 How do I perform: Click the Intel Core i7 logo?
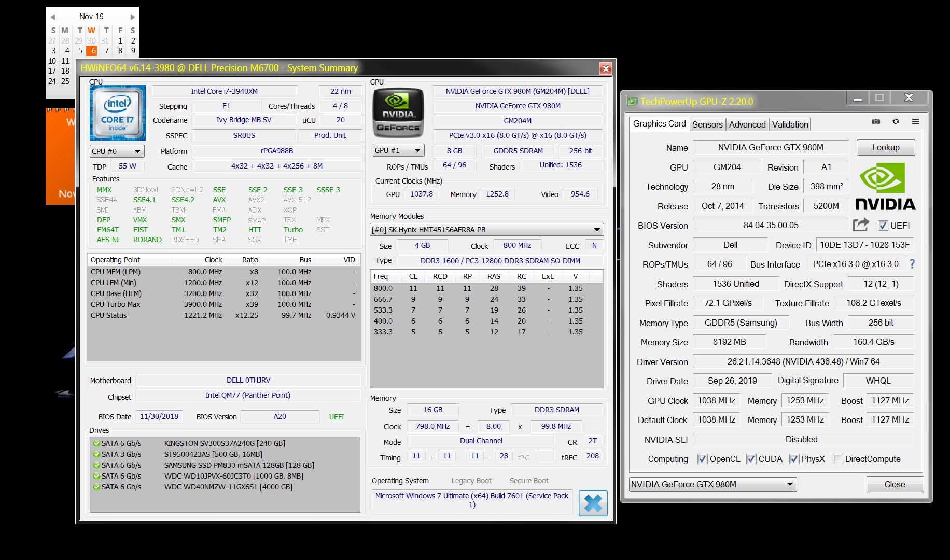click(x=118, y=114)
